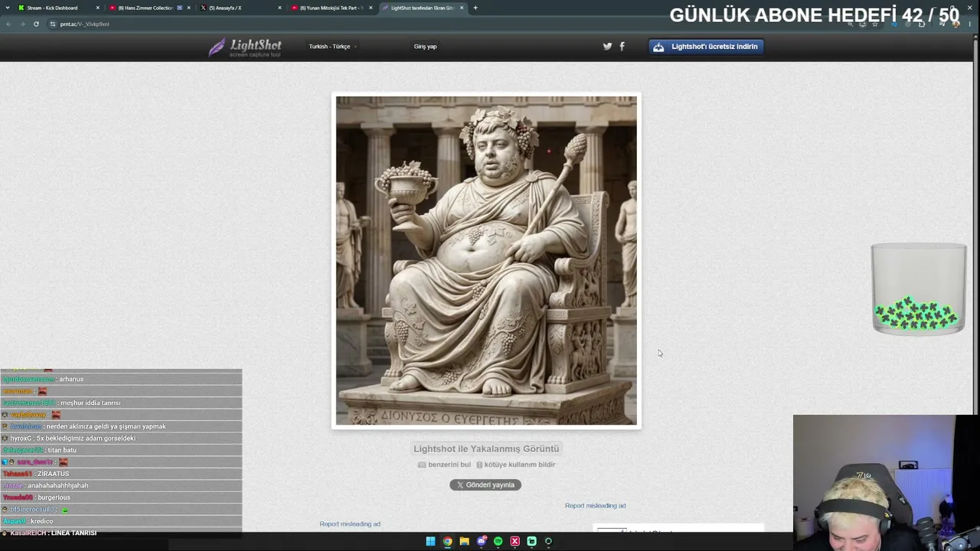The height and width of the screenshot is (551, 980).
Task: Select the LightShot screenshot tab
Action: 423,8
